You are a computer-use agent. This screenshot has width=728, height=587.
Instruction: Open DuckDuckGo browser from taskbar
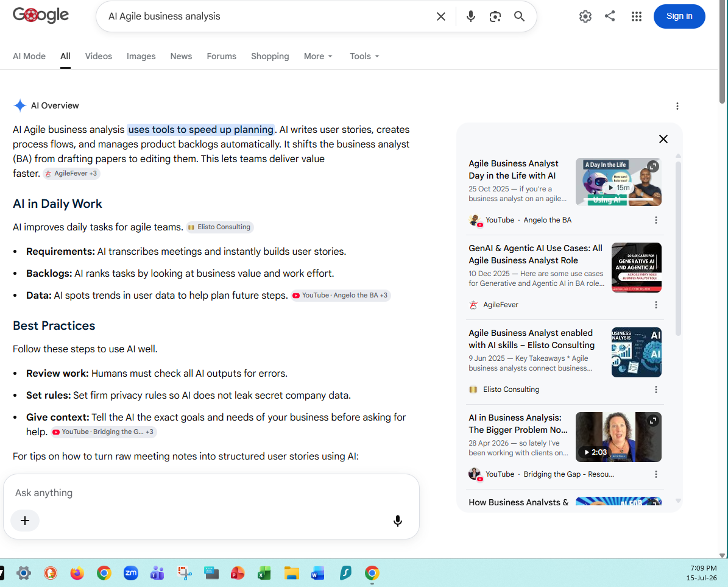coord(50,574)
